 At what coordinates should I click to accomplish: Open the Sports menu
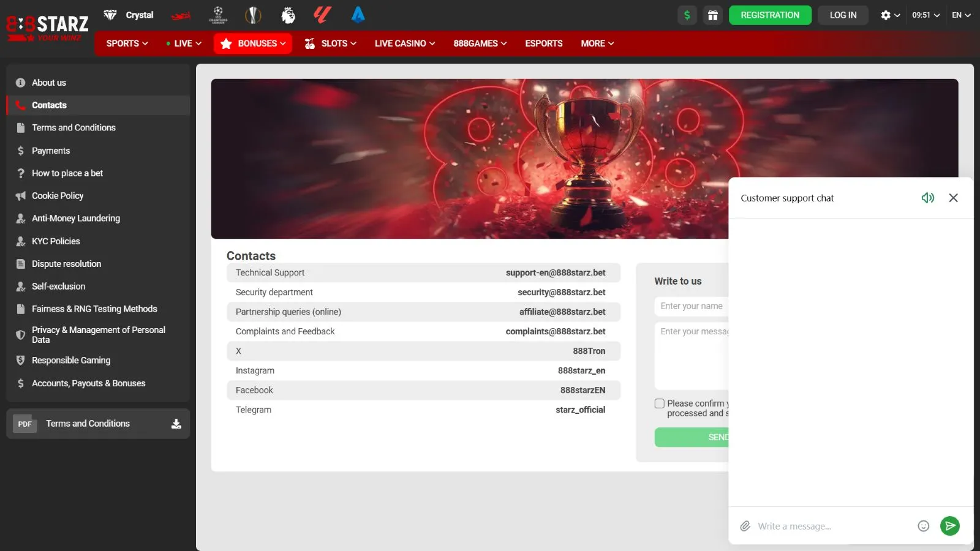pos(127,43)
